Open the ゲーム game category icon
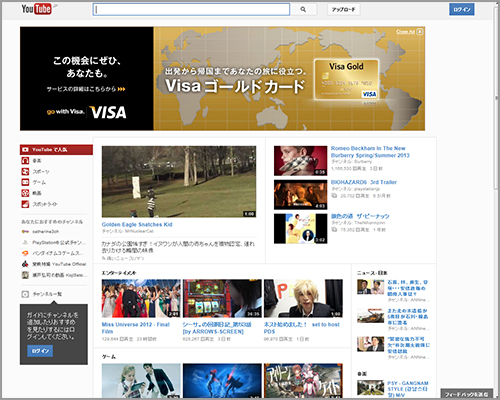 [25, 182]
